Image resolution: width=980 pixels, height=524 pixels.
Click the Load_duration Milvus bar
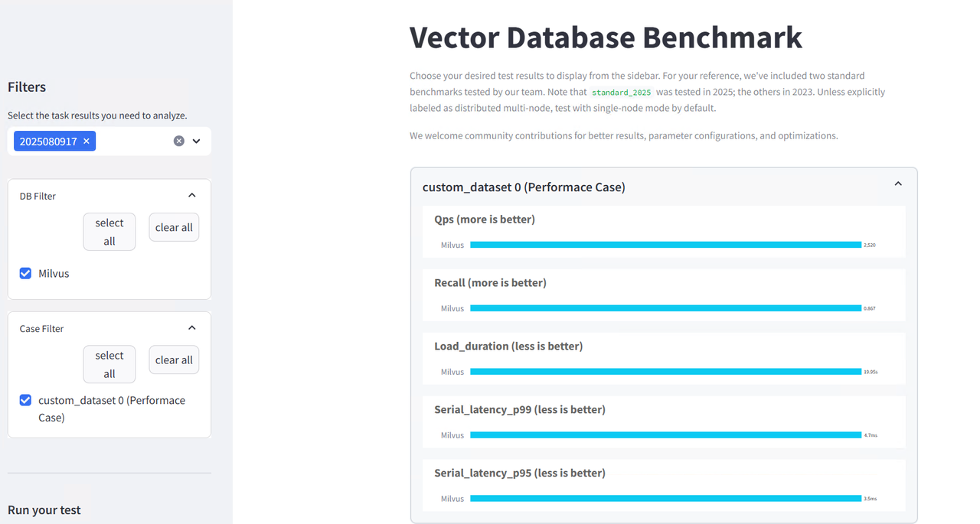[666, 372]
